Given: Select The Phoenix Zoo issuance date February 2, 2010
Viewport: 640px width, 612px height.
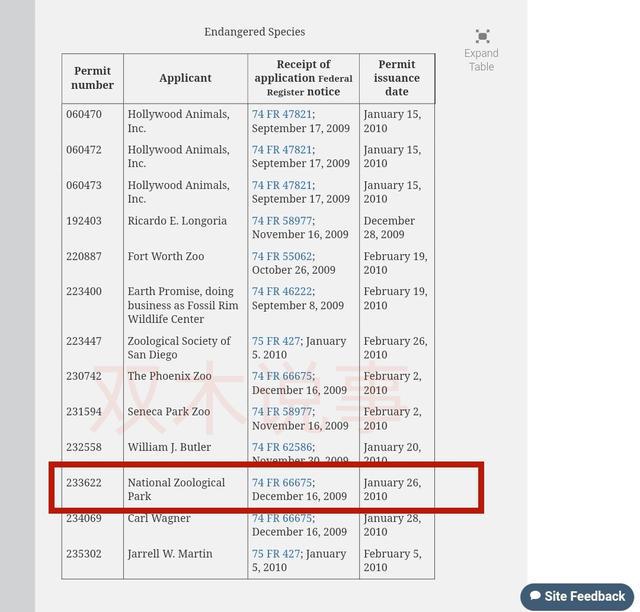Looking at the screenshot, I should click(393, 383).
